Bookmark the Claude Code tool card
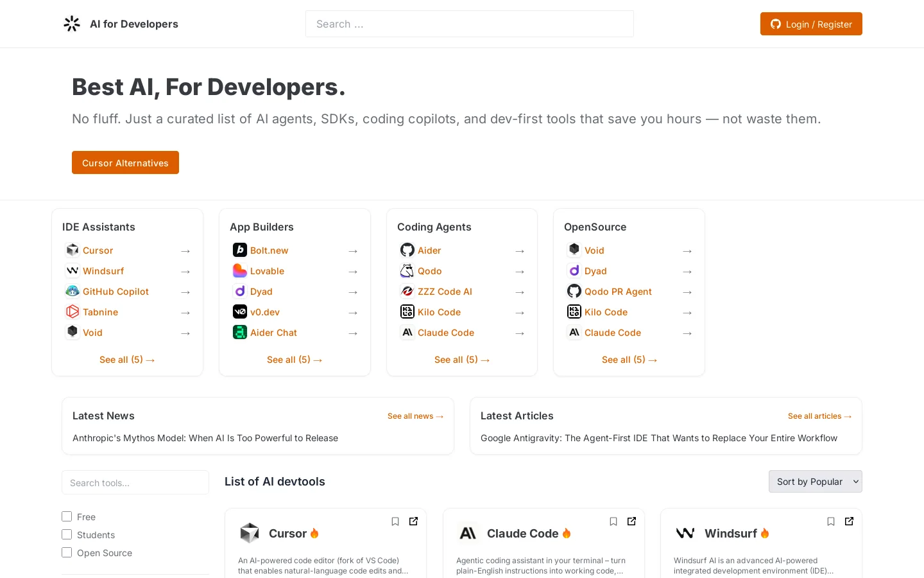This screenshot has width=924, height=578. [613, 521]
